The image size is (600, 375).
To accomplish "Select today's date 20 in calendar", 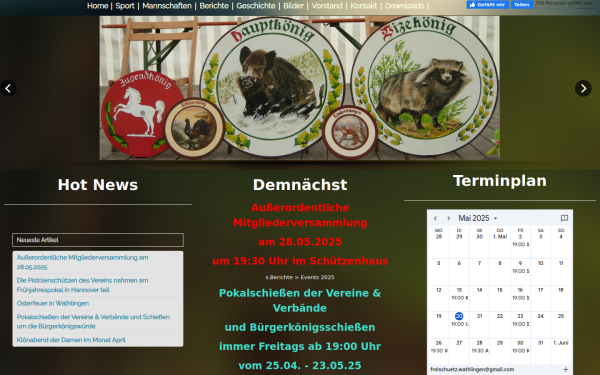I will tap(459, 316).
